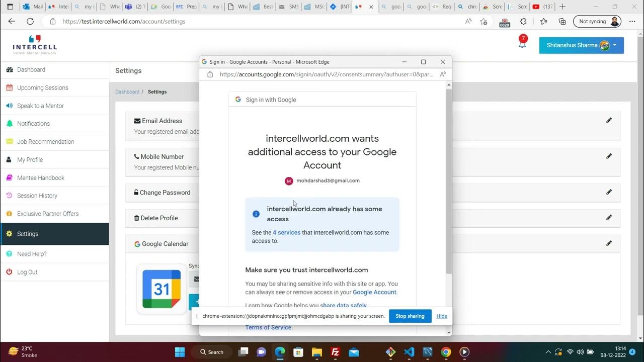The image size is (644, 362).
Task: Open Visual Studio Code from the taskbar
Action: [x=409, y=352]
